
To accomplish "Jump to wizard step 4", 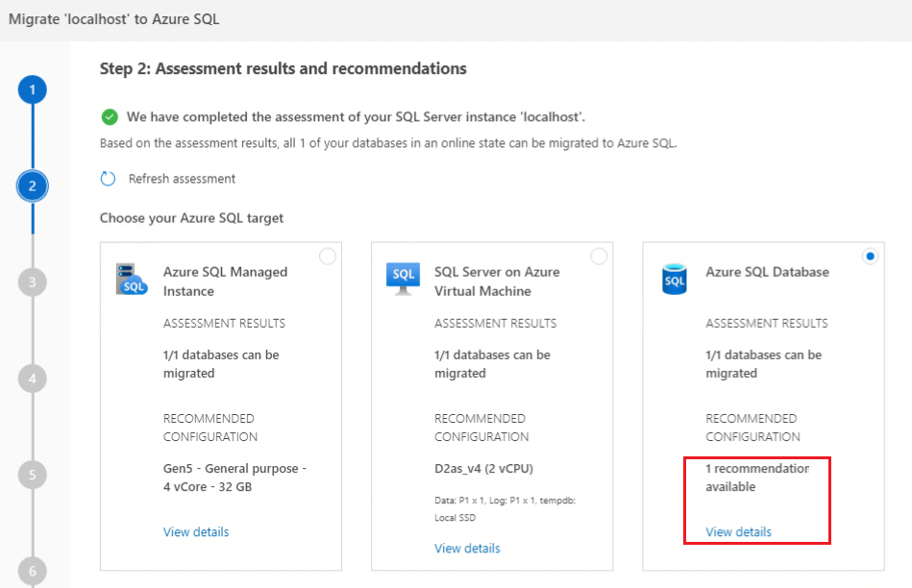I will click(x=33, y=379).
